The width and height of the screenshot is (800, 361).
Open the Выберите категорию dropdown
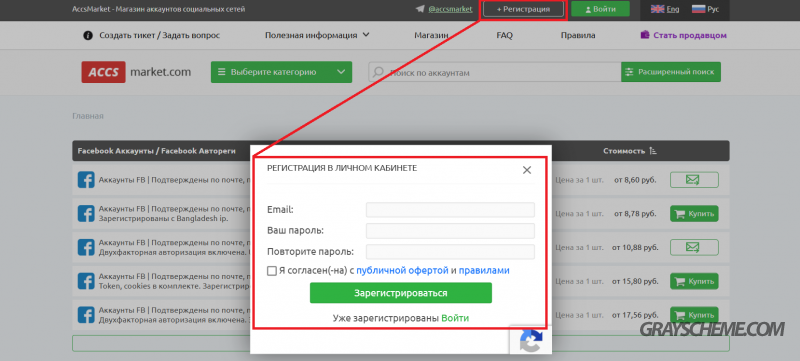281,72
